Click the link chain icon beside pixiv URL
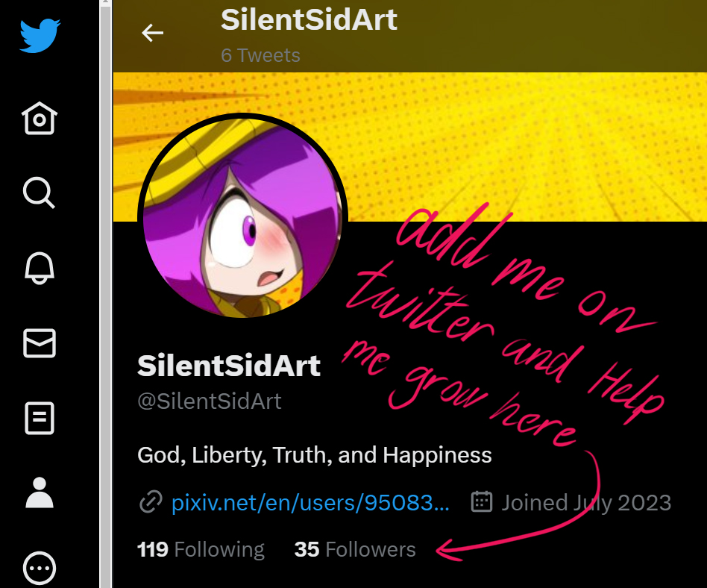The image size is (707, 588). coord(151,503)
